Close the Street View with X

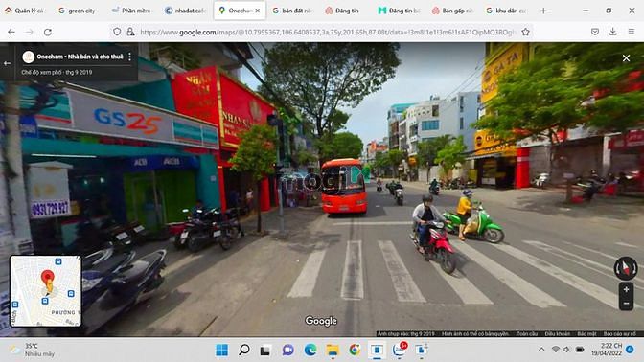(626, 58)
